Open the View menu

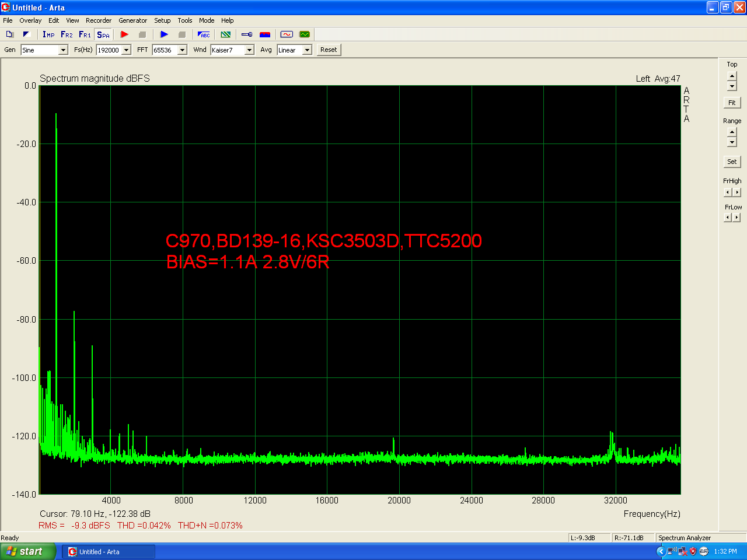[72, 20]
